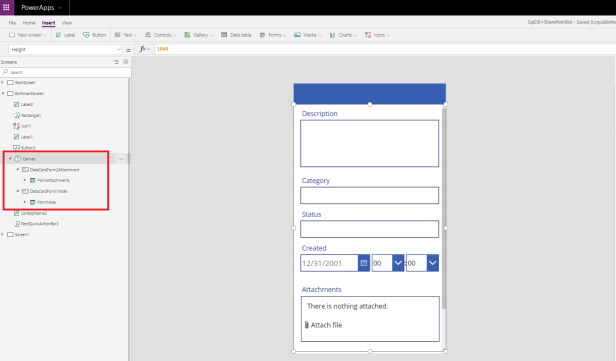Screen dimensions: 616x361
Task: Click the Description text box
Action: (x=369, y=143)
